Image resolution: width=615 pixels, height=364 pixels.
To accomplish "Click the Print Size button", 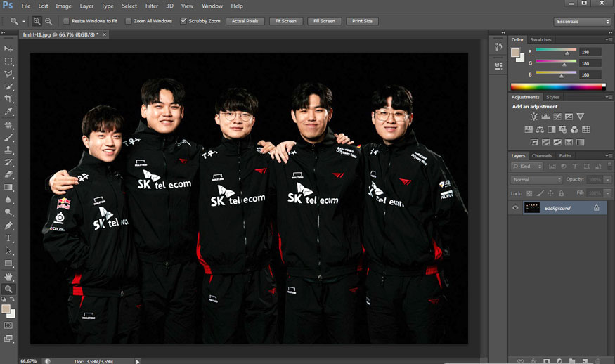I will [362, 21].
